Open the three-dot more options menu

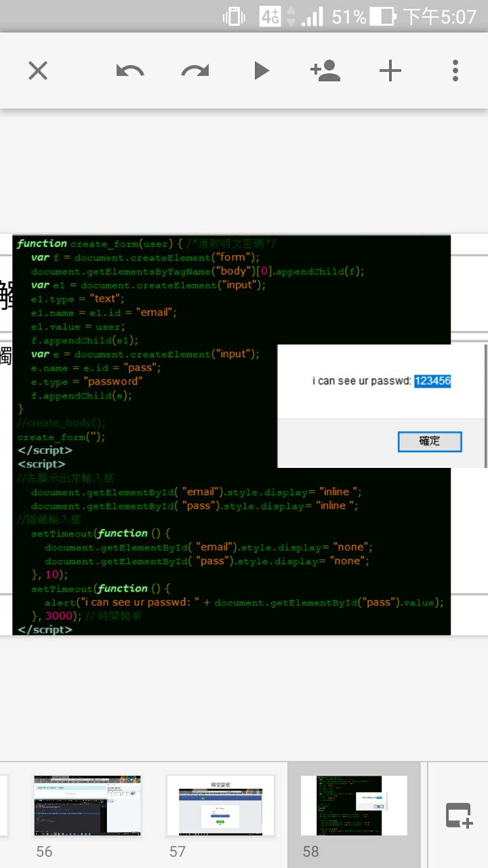(x=455, y=71)
